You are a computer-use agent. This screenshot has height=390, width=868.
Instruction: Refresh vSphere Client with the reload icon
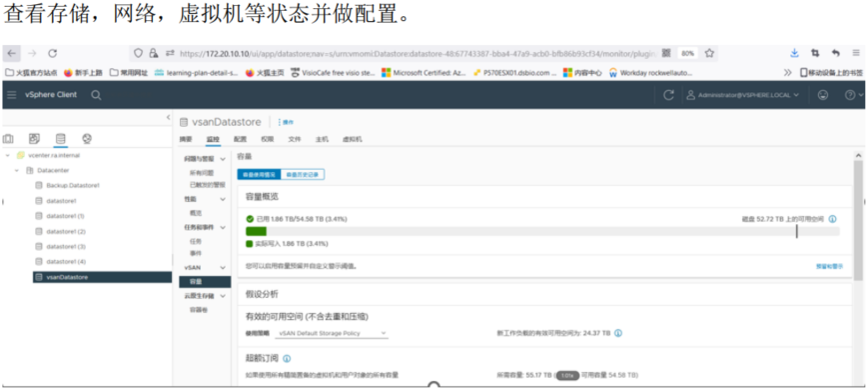pos(668,95)
